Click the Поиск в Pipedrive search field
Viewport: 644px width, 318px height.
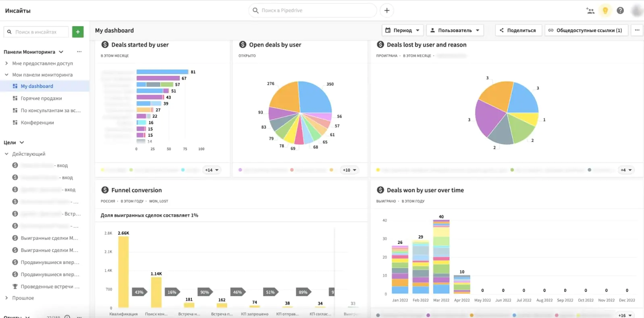click(x=313, y=10)
